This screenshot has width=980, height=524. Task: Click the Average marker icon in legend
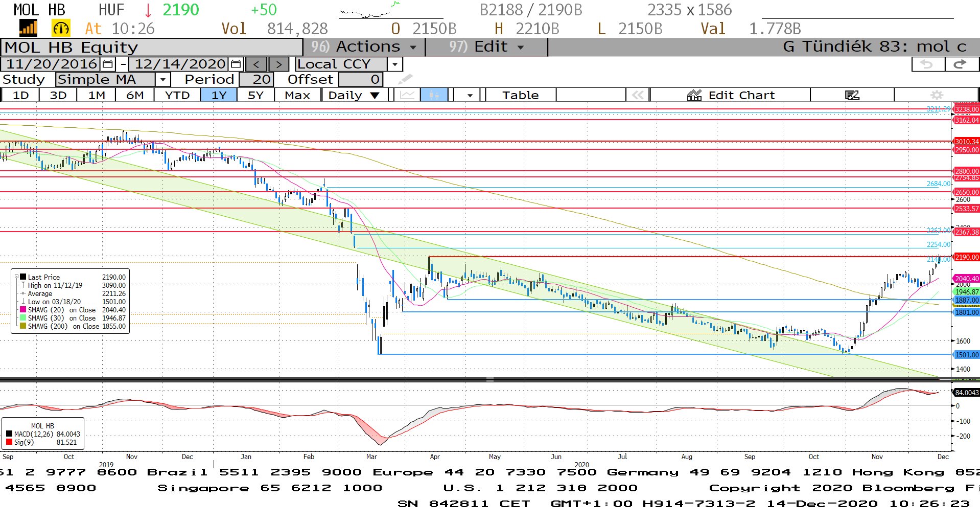(23, 293)
